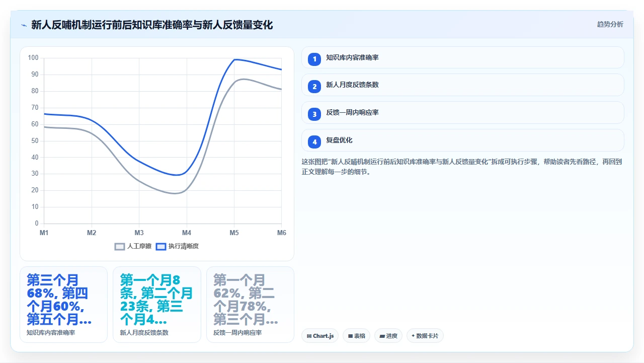Open the 知识库内容准确率 data card
This screenshot has height=363, width=644.
point(63,305)
